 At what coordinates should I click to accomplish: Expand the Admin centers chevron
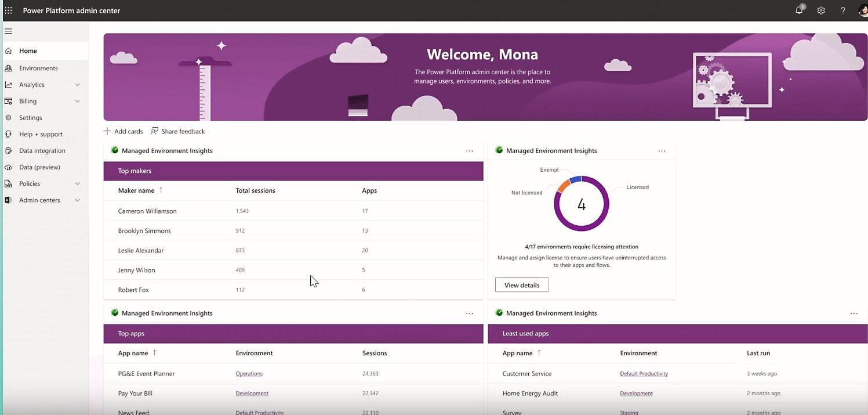pyautogui.click(x=78, y=200)
